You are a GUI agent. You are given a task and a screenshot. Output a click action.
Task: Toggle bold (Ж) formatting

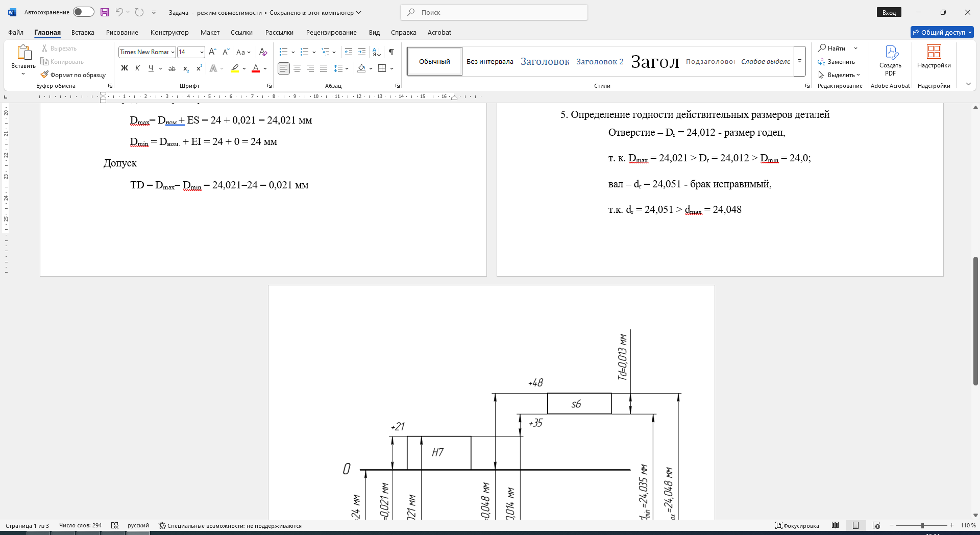[124, 68]
